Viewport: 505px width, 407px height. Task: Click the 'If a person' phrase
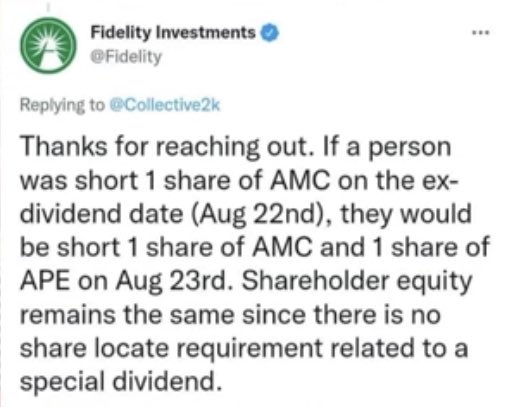387,147
